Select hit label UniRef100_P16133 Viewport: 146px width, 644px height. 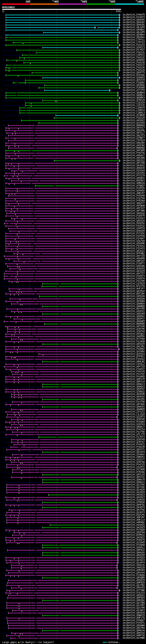(x=133, y=45)
